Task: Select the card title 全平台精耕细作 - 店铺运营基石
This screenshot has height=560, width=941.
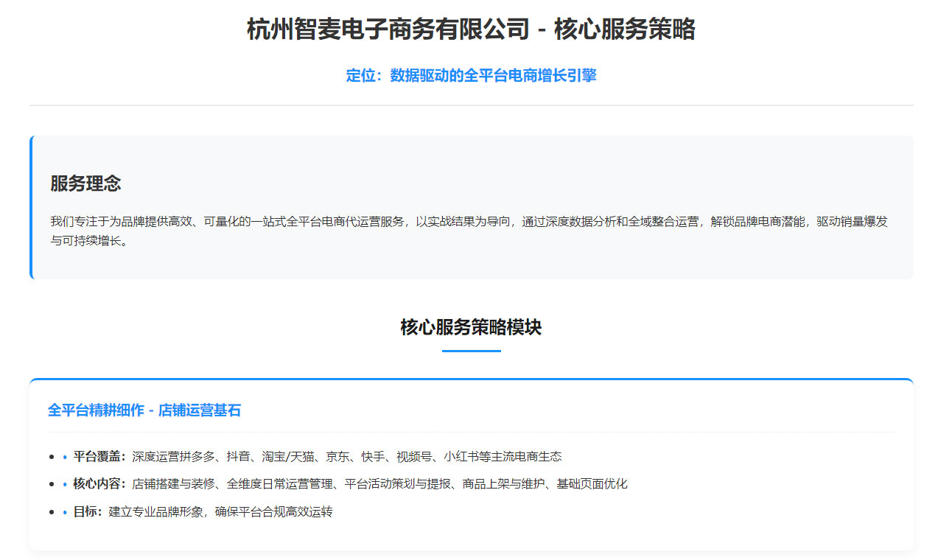Action: point(144,410)
